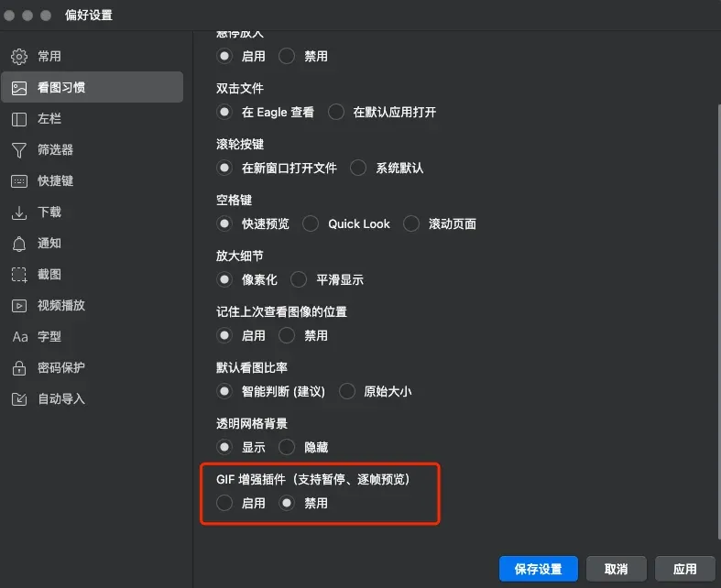Select 禁用 in the topmost option row
Screen dimensions: 721x588
(287, 57)
